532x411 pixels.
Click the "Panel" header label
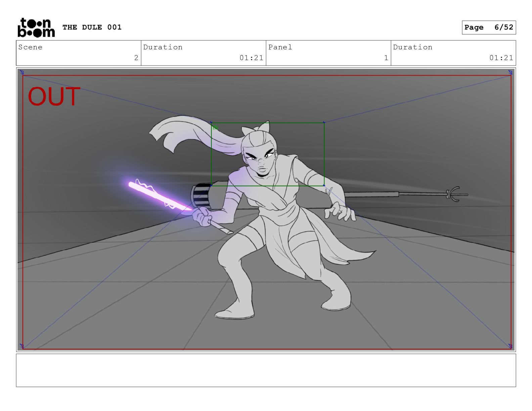tap(280, 47)
